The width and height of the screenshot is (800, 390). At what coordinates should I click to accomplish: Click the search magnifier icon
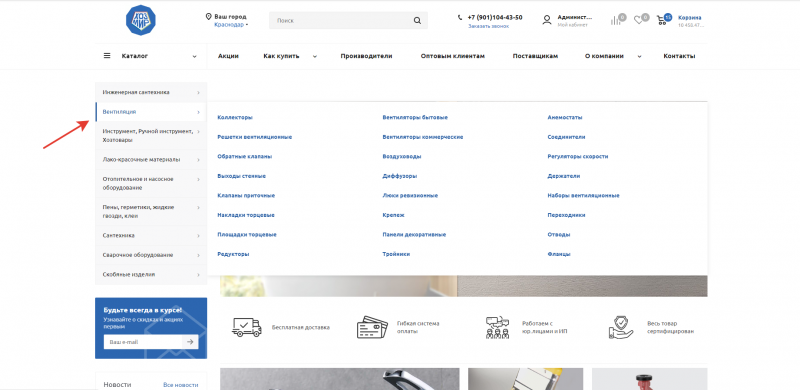(417, 21)
